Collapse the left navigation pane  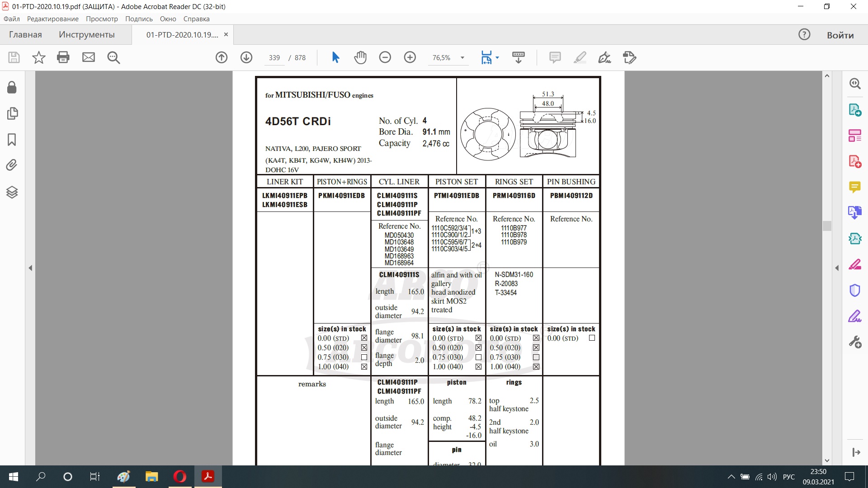coord(30,268)
